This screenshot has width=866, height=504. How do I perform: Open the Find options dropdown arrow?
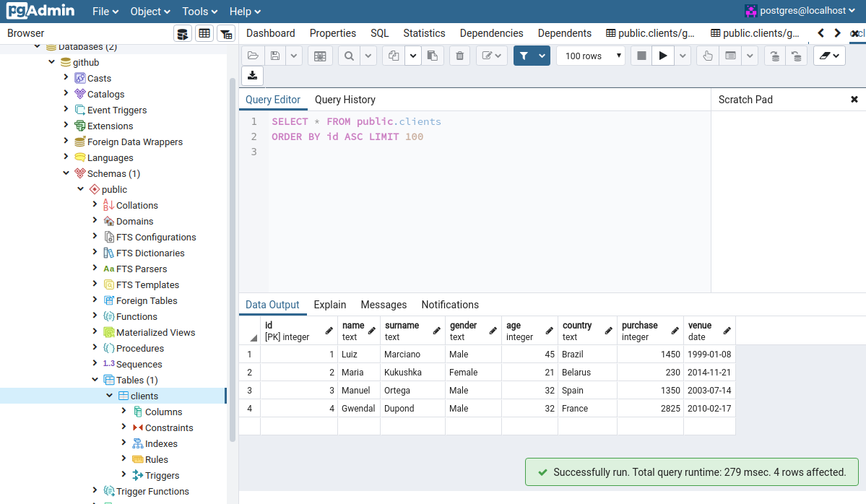368,56
